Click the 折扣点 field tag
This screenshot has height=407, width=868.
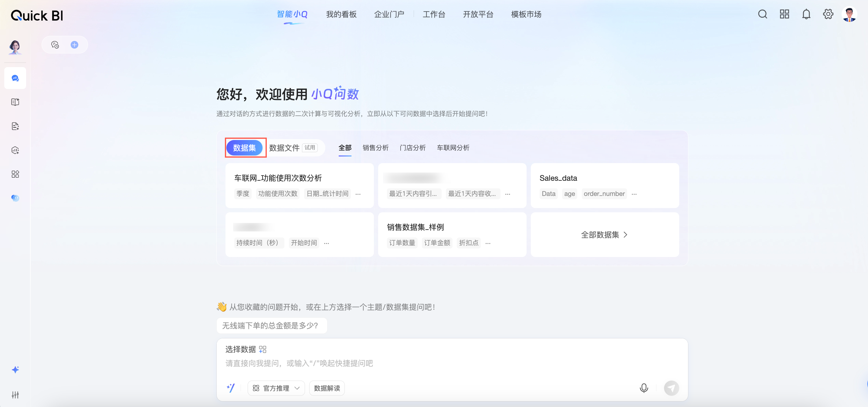[468, 243]
